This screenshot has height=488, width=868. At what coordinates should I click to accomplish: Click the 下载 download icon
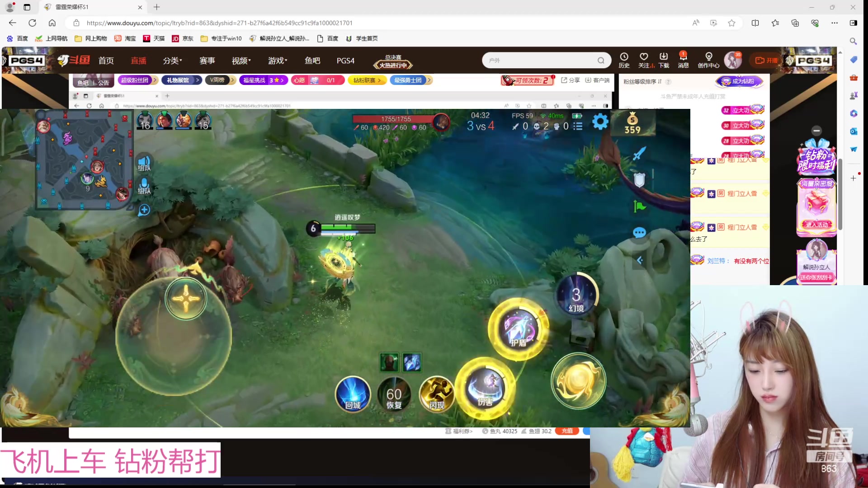pos(664,60)
